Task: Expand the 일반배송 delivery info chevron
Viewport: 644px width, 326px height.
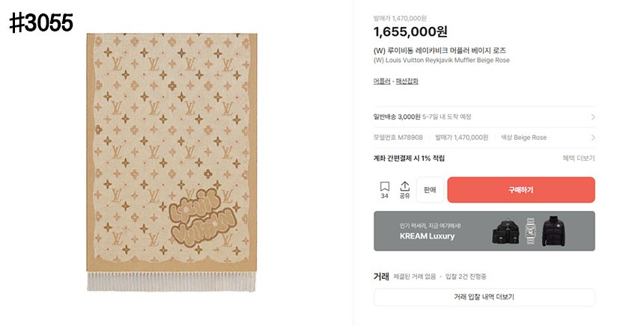Action: 593,117
